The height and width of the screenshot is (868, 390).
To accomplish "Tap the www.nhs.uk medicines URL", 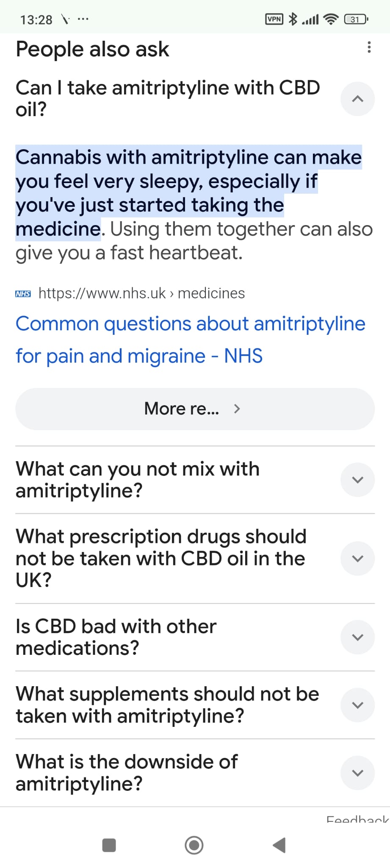I will tap(141, 293).
